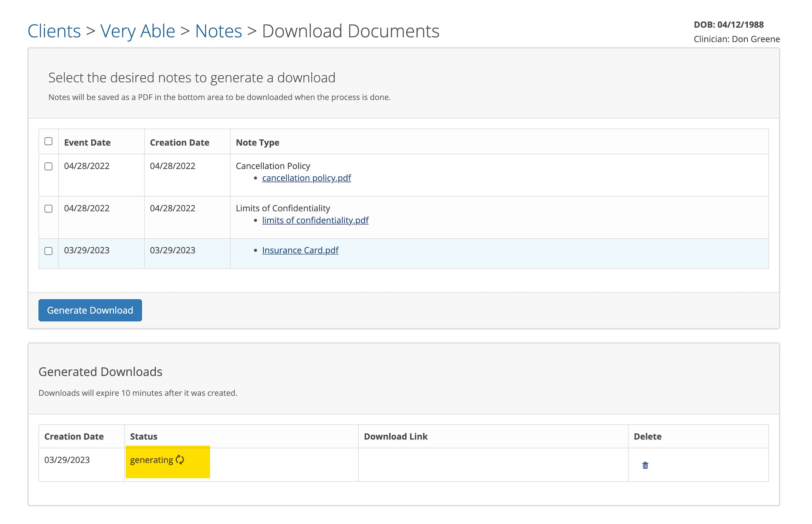
Task: Navigate to Clients via breadcrumb
Action: pyautogui.click(x=54, y=31)
